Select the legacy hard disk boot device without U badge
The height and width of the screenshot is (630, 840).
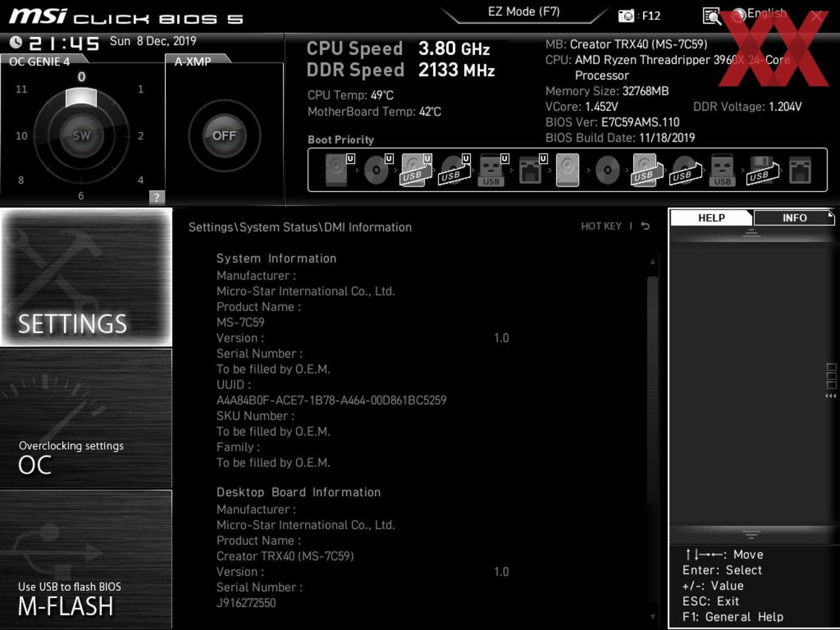click(568, 170)
